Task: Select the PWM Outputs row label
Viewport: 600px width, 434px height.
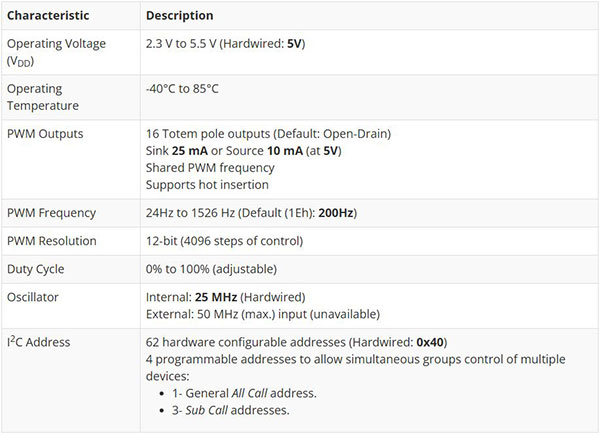Action: click(x=45, y=133)
